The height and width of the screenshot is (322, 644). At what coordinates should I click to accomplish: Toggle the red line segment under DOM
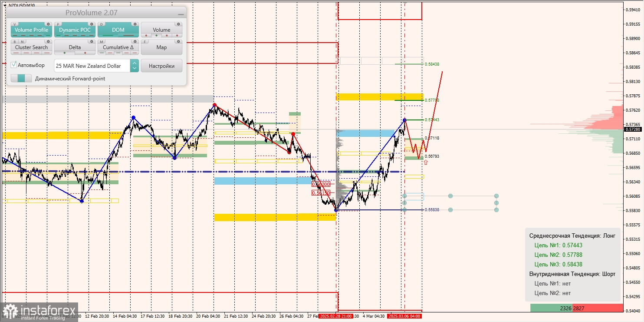tap(128, 36)
